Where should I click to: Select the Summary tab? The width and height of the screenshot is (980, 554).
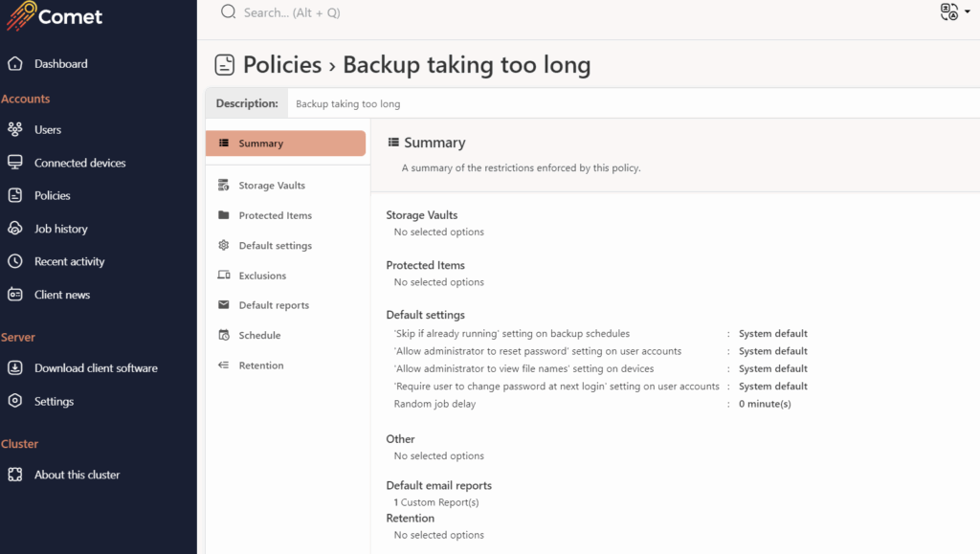click(x=285, y=144)
